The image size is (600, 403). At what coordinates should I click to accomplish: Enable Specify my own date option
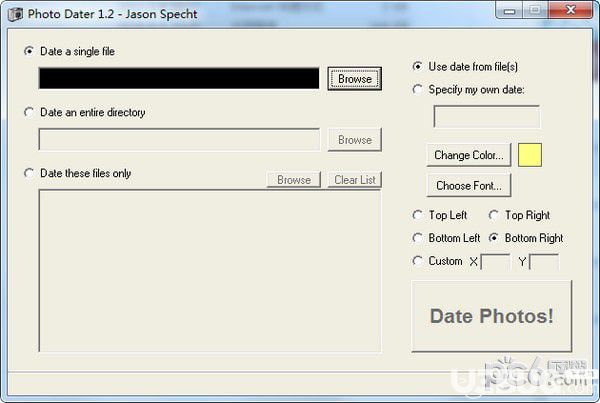[417, 90]
